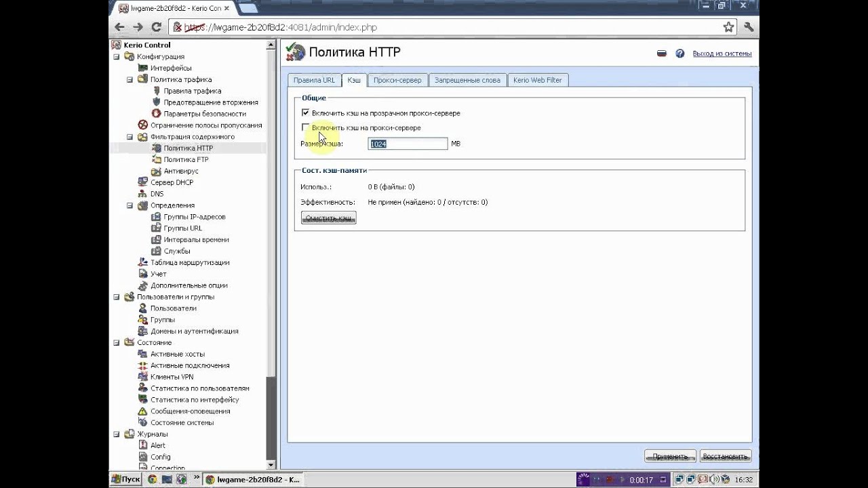Toggle cache on transparent proxy checkbox
Screen dimensions: 868x488
pyautogui.click(x=305, y=113)
